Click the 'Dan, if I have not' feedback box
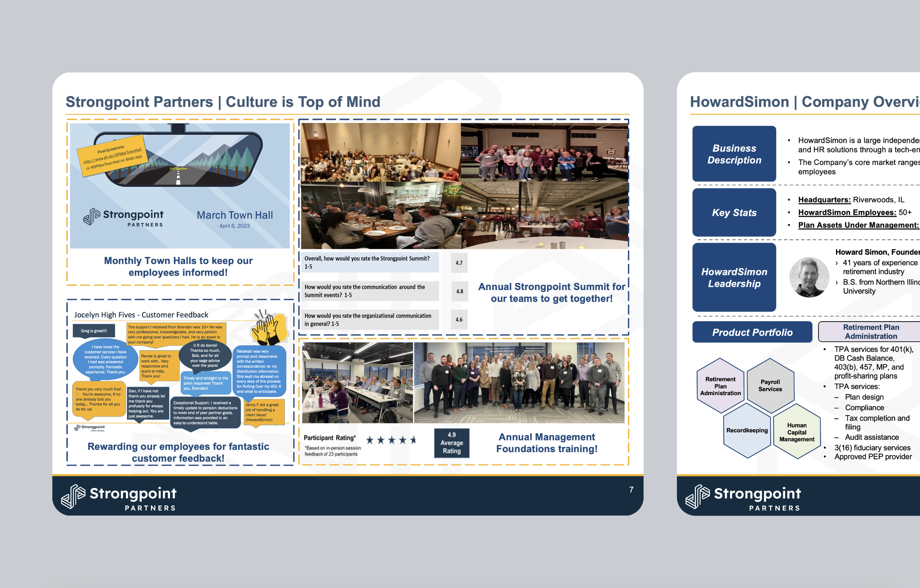920x588 pixels. point(148,404)
